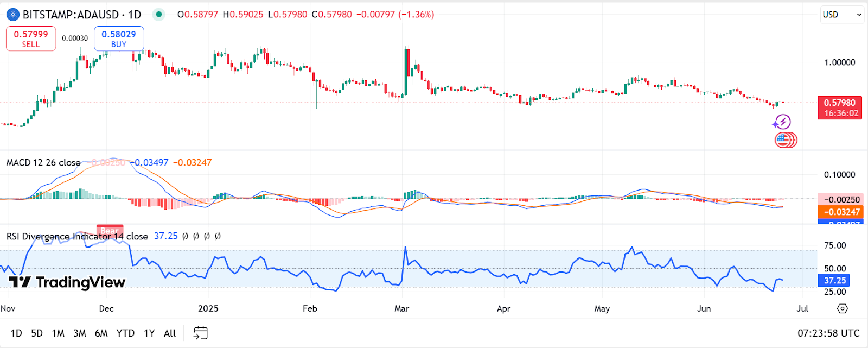Click the RSI 37.25 value label
The width and height of the screenshot is (868, 348).
pyautogui.click(x=834, y=281)
